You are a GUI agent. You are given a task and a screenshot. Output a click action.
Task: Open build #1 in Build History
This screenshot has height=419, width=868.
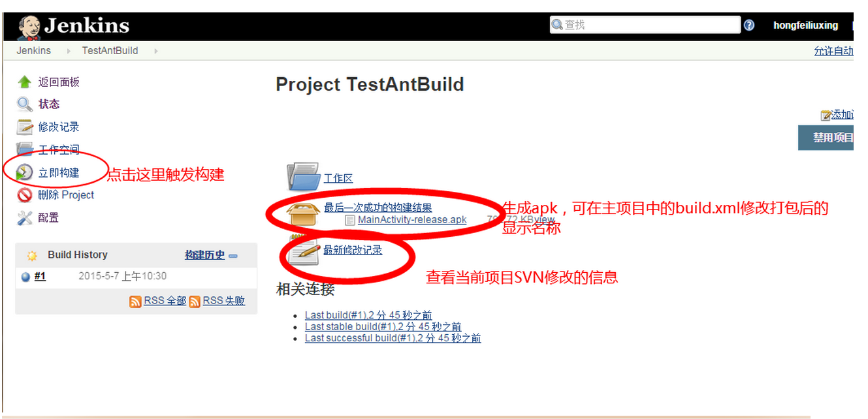point(40,276)
